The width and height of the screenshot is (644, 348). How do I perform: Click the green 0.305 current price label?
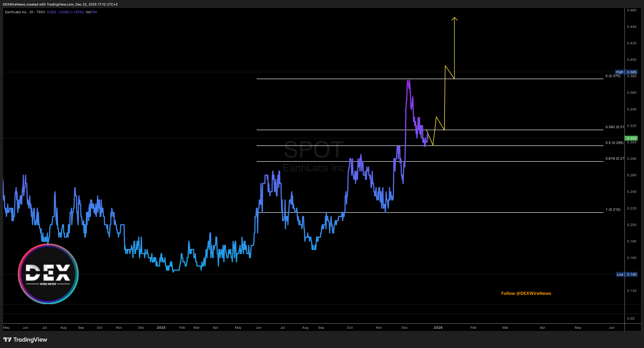click(x=631, y=138)
